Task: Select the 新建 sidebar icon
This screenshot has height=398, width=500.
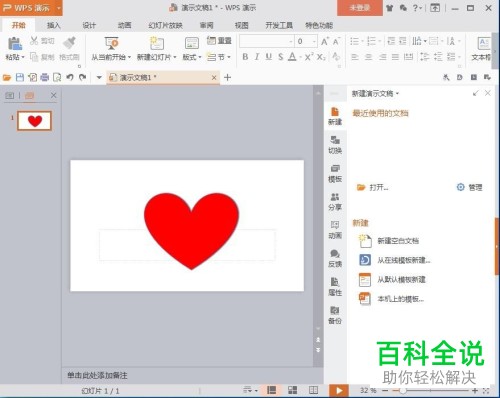Action: point(335,116)
